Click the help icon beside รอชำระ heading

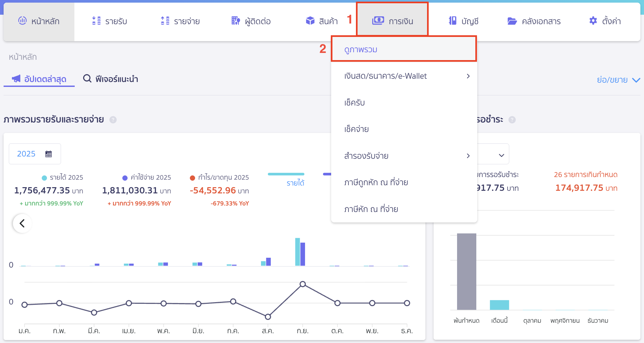[512, 120]
